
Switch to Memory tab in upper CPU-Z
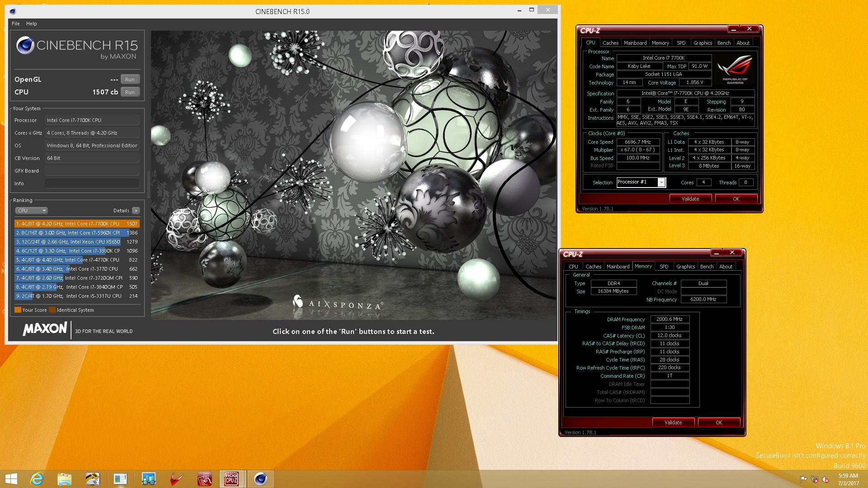[660, 43]
